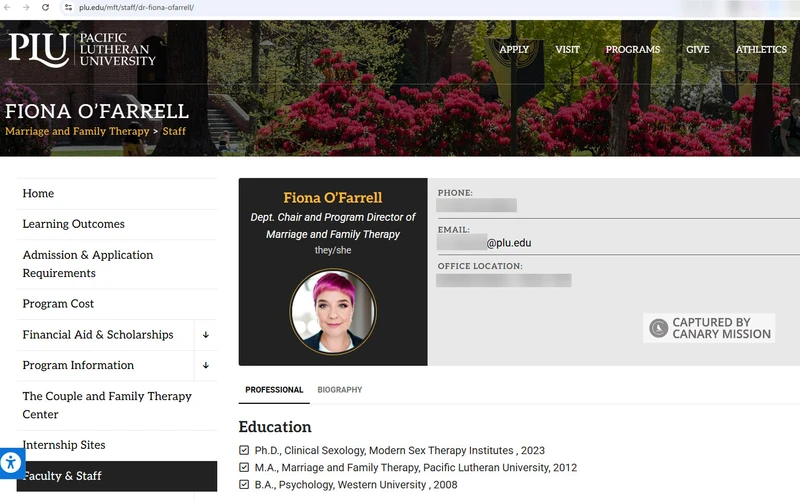Click Fiona O'Farrell's profile photo
Viewport: 800px width, 501px height.
coord(333,312)
